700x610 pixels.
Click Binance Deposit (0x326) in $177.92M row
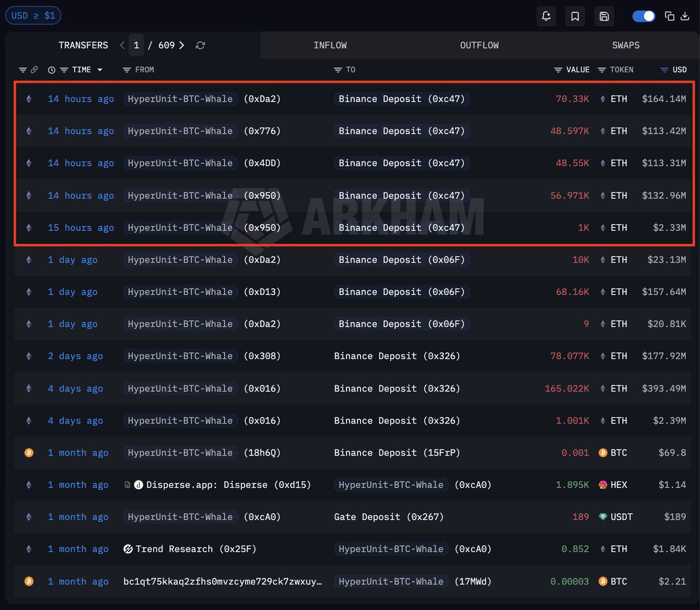397,356
